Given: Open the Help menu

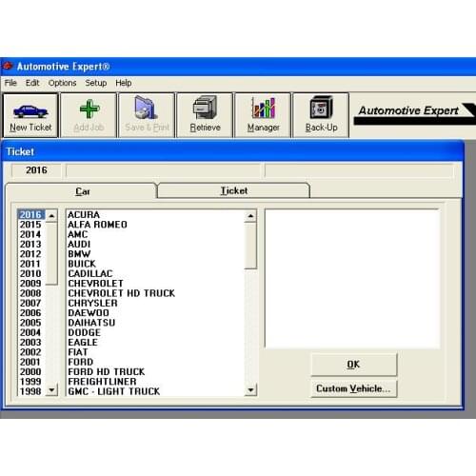Looking at the screenshot, I should (x=124, y=83).
